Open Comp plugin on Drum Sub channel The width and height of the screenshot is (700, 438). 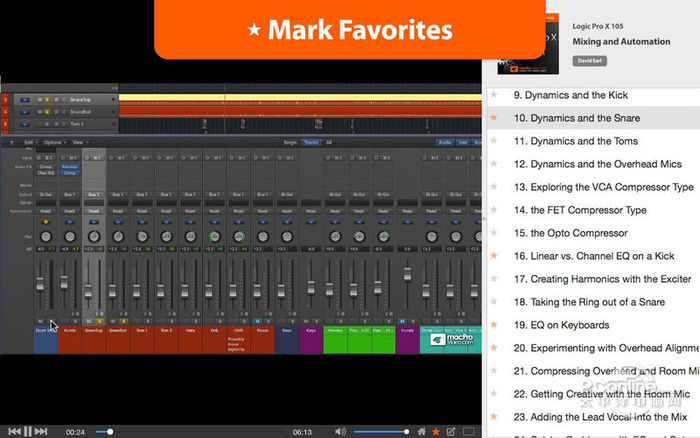coord(46,167)
